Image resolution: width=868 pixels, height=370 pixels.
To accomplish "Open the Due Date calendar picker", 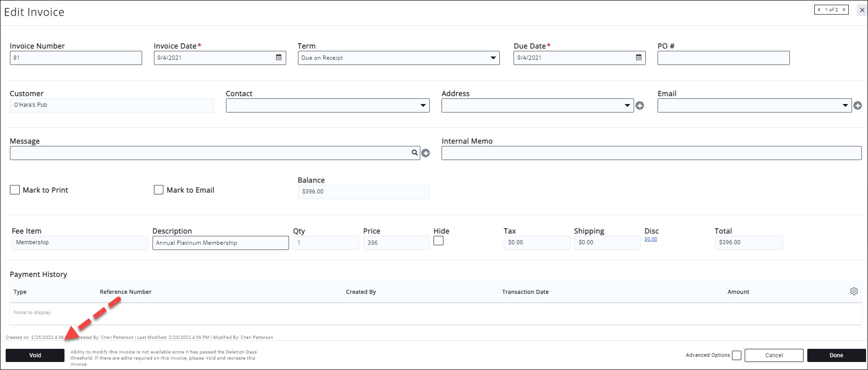I will pos(639,57).
